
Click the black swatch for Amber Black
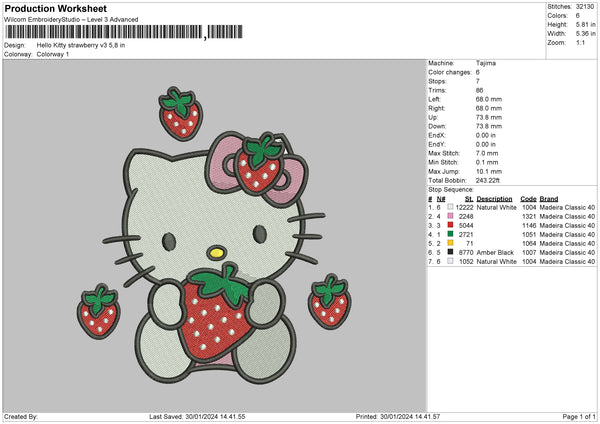[x=450, y=252]
